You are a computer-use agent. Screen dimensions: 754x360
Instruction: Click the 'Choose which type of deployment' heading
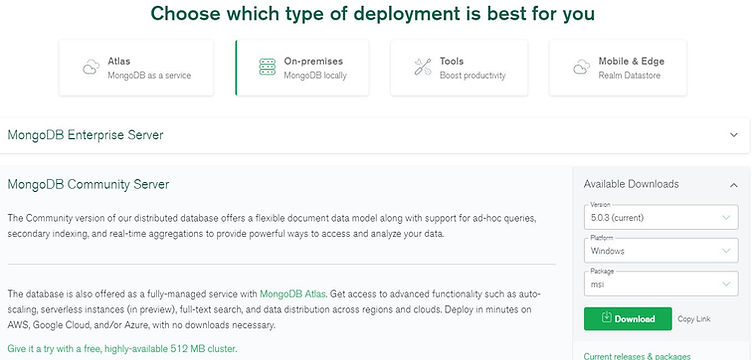(372, 13)
